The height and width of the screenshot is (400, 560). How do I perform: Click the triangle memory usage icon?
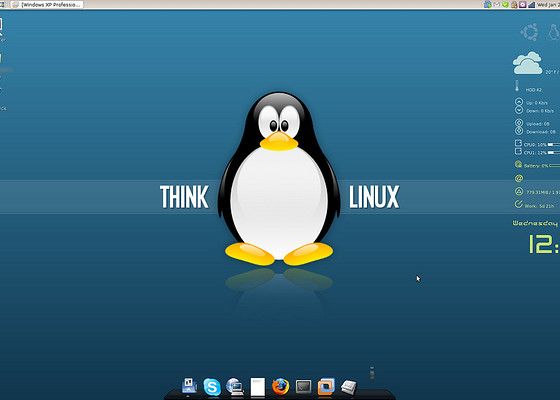click(x=519, y=191)
